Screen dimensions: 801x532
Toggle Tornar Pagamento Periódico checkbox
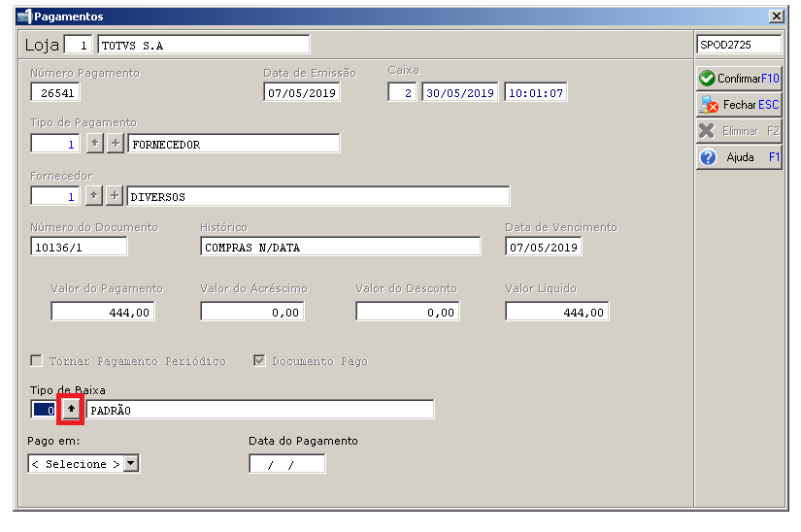36,361
